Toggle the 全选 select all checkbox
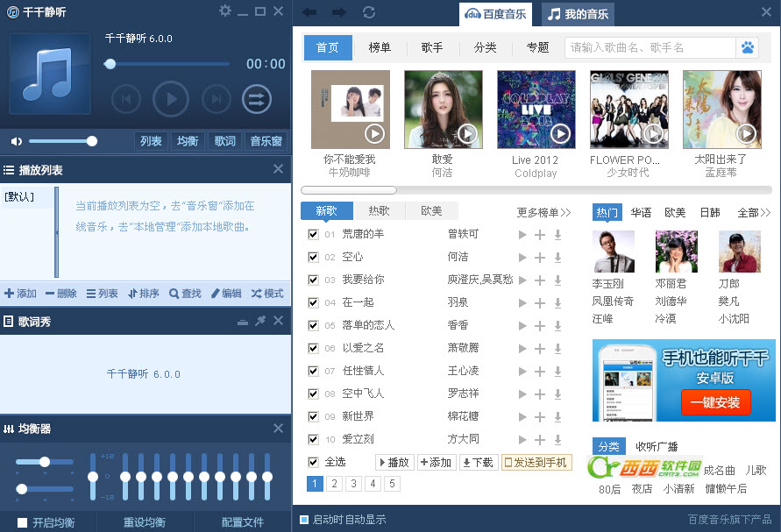This screenshot has height=532, width=781. [313, 462]
